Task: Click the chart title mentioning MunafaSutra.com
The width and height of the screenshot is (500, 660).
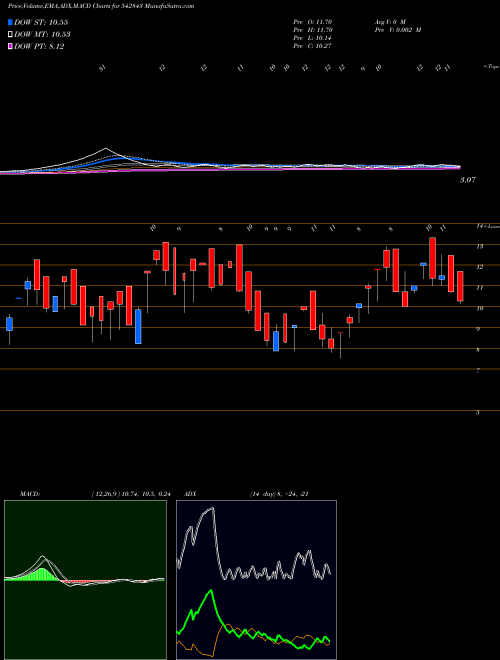Action: 101,7
